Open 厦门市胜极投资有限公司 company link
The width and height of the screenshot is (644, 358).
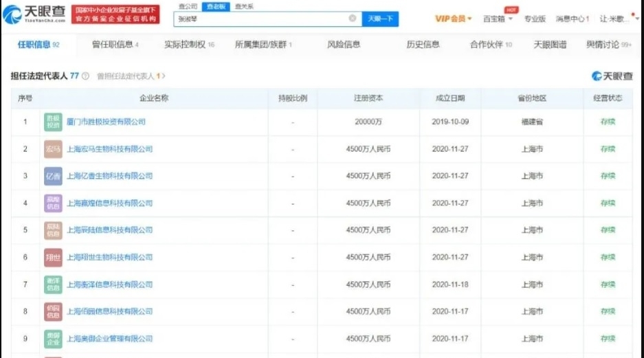tap(106, 122)
